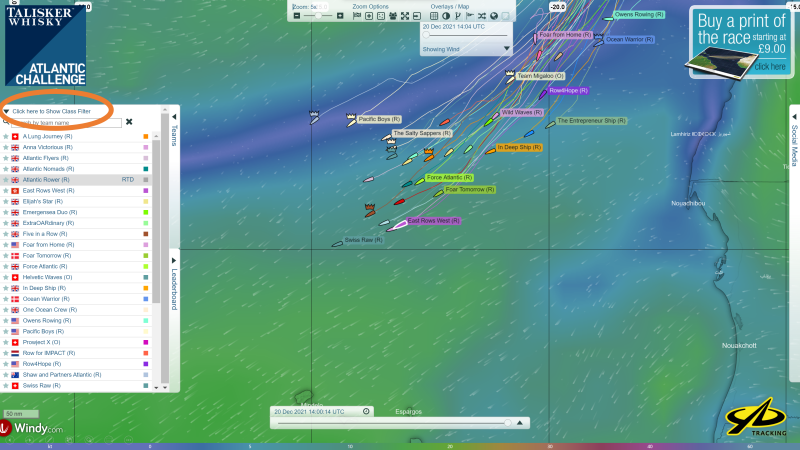This screenshot has height=450, width=800.
Task: Click the dotted square zoom option icon
Action: coord(381,16)
